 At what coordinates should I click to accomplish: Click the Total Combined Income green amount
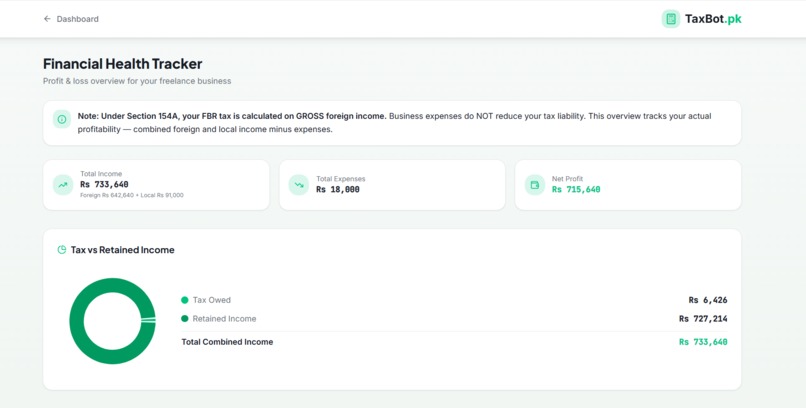click(703, 342)
